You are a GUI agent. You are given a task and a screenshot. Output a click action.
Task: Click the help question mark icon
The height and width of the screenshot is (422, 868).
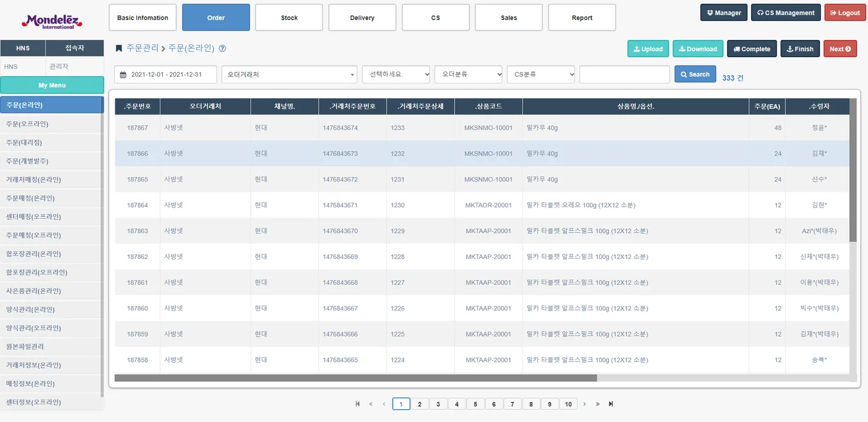coord(222,49)
